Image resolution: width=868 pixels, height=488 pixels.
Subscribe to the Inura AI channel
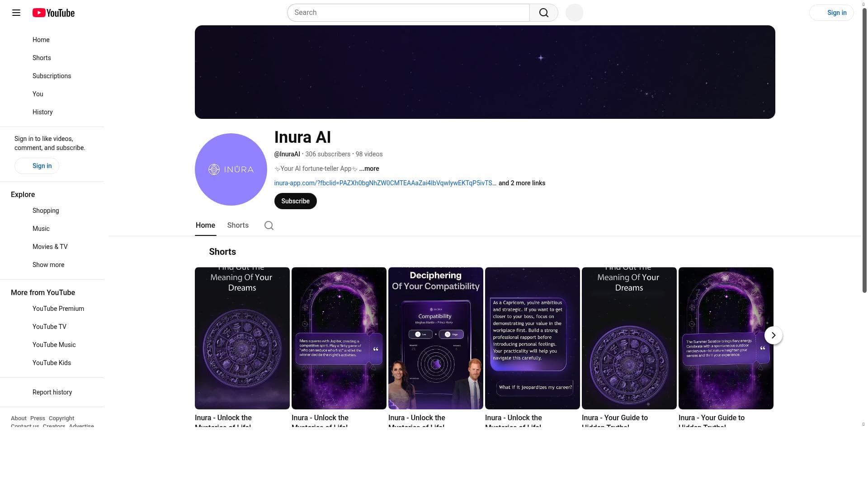[x=295, y=201]
